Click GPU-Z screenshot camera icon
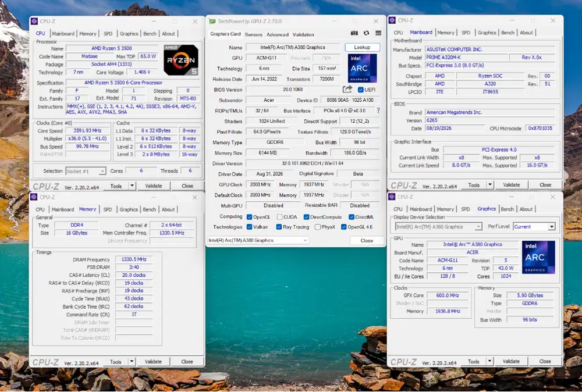 point(354,33)
